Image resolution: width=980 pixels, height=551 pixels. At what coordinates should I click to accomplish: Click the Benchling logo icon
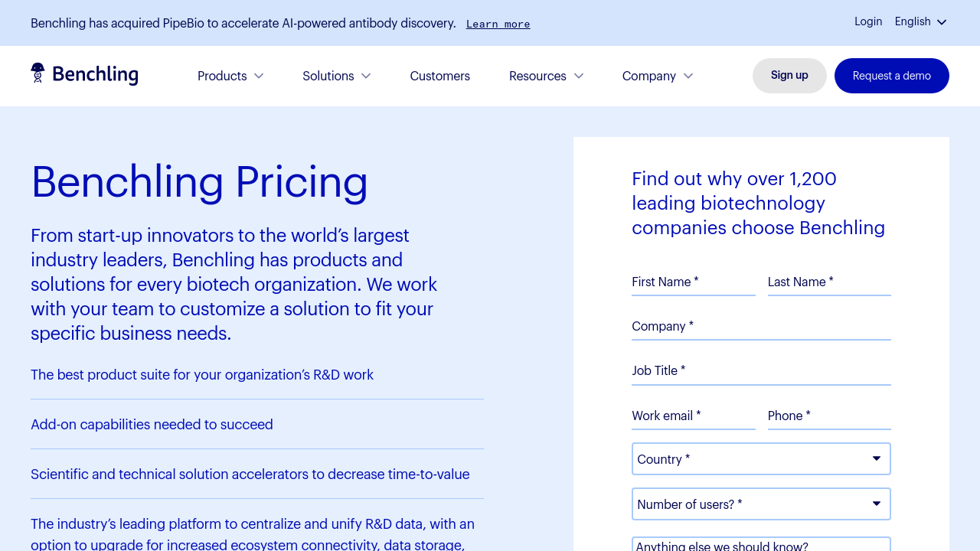(x=38, y=73)
